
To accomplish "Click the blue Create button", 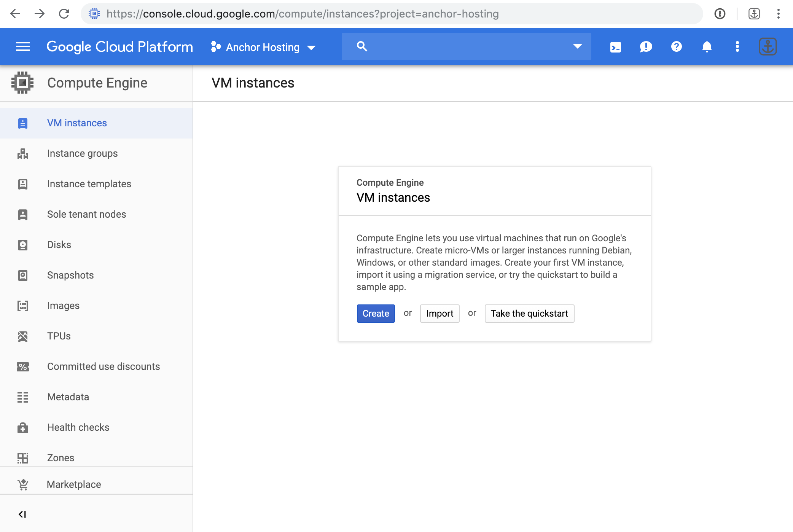I will pyautogui.click(x=376, y=314).
